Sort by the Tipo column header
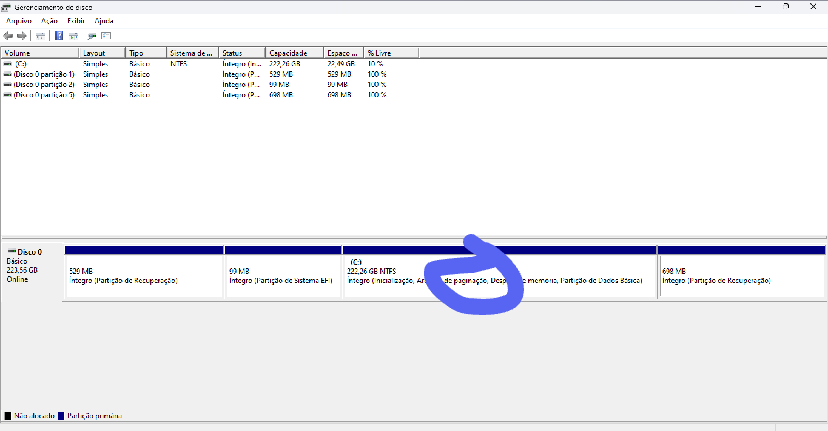This screenshot has width=828, height=431. coord(146,53)
